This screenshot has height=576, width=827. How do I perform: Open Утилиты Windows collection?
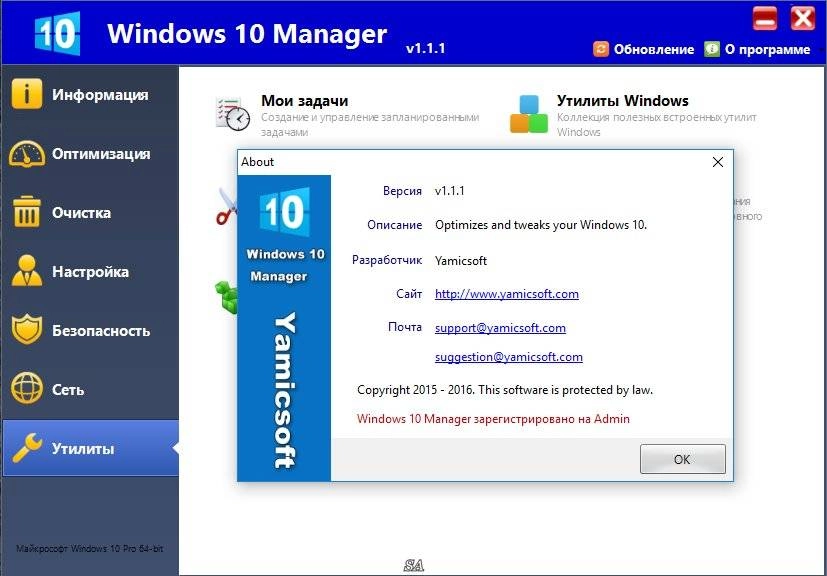click(622, 100)
